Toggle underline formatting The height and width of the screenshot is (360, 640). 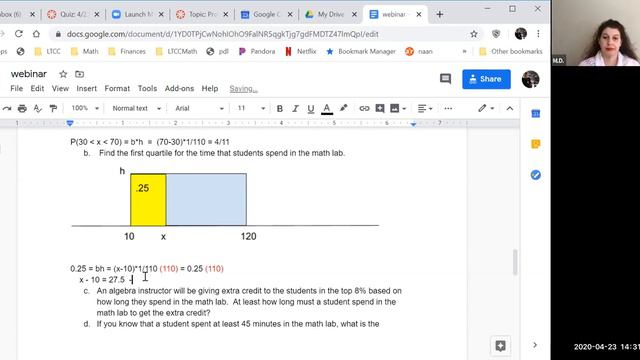(x=311, y=109)
